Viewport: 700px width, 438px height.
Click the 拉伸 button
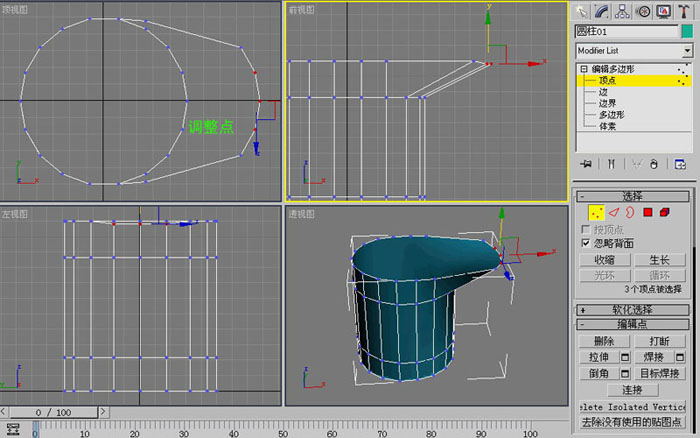[599, 357]
